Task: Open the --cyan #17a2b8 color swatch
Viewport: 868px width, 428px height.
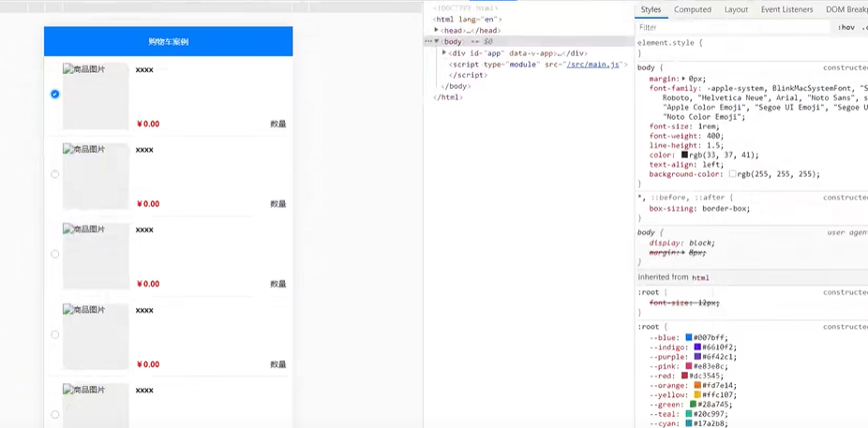Action: (x=689, y=423)
